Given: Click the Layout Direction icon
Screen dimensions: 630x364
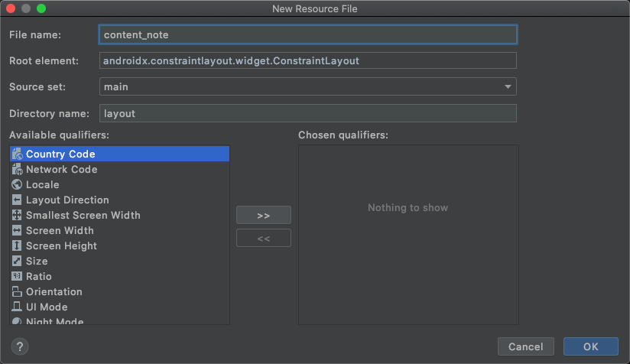Looking at the screenshot, I should pos(18,200).
